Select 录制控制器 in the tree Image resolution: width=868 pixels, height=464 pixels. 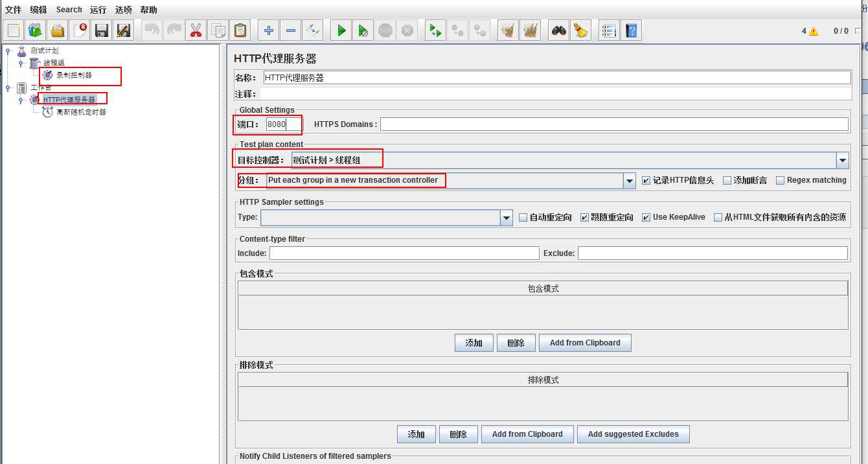pos(74,75)
